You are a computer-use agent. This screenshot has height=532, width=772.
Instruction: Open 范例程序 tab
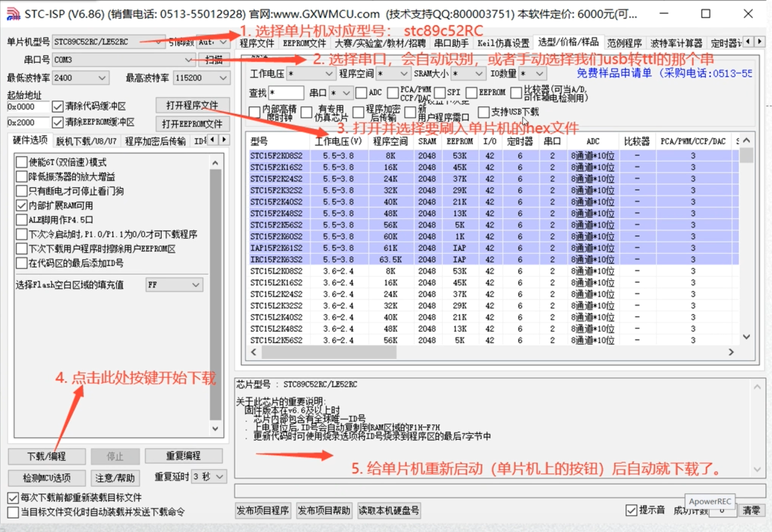point(624,43)
